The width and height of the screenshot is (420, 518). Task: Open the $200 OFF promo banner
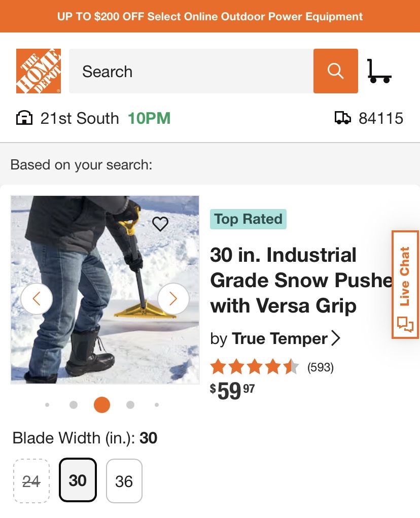(210, 16)
